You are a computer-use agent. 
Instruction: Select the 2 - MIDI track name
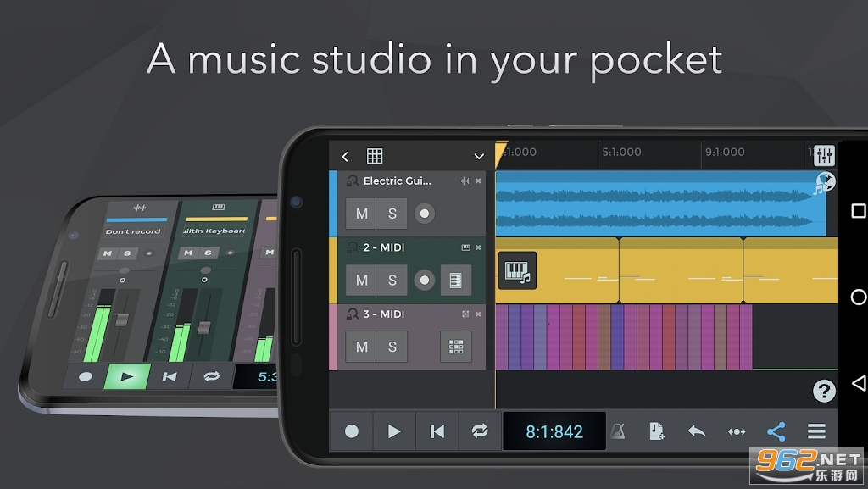(x=384, y=247)
